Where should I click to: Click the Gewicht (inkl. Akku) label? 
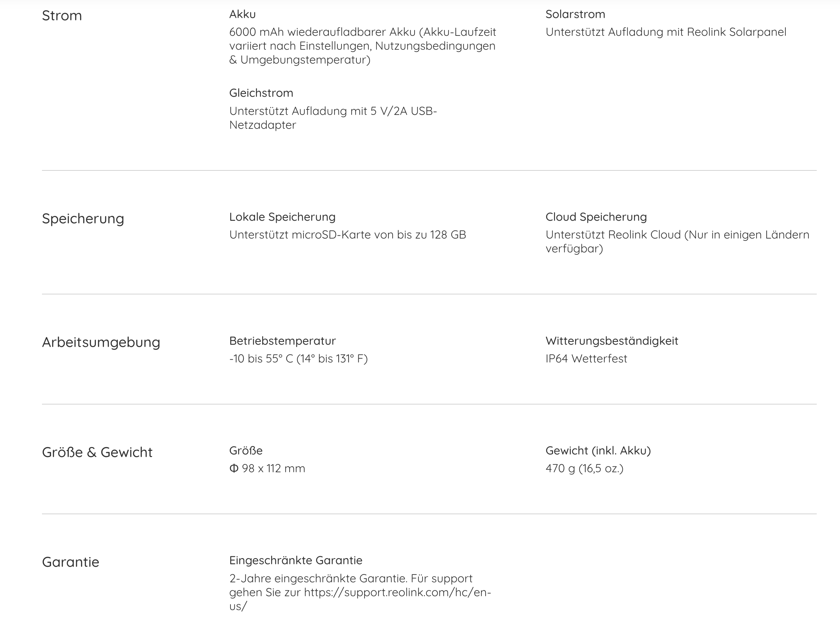pyautogui.click(x=598, y=451)
